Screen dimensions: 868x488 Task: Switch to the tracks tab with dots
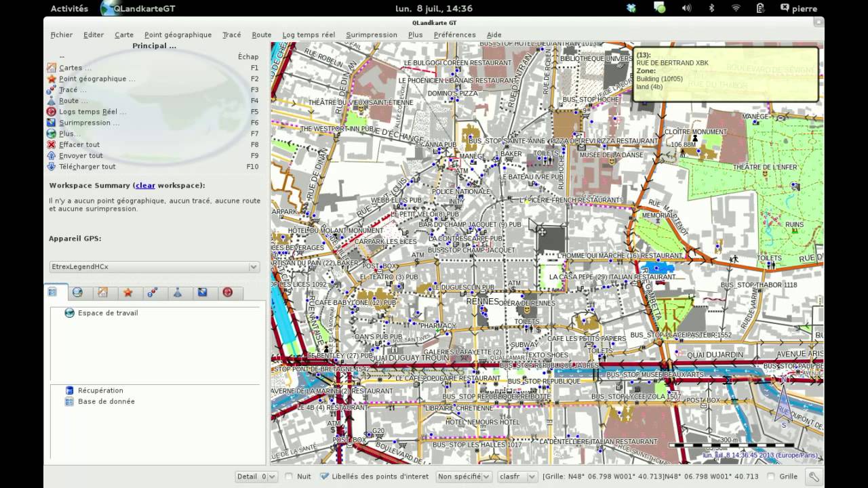click(153, 293)
